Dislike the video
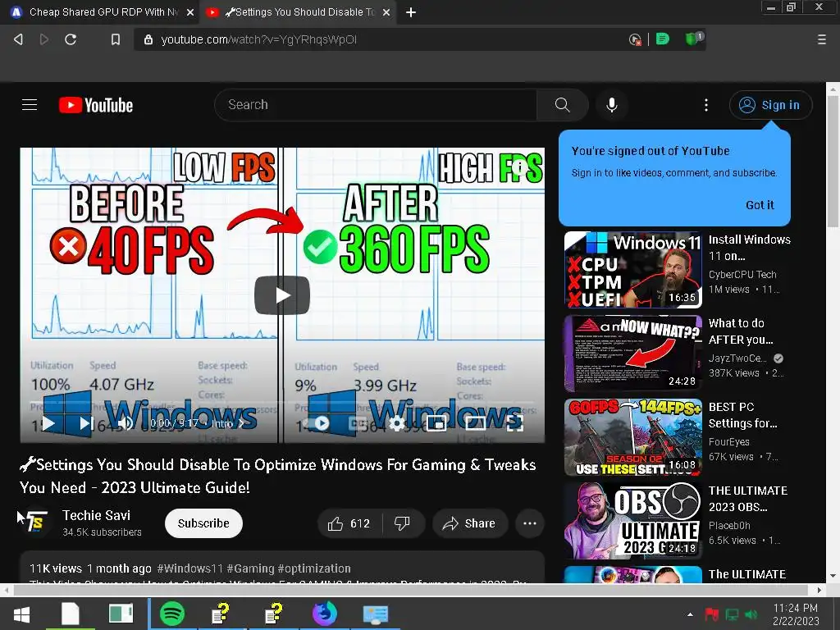Screen dimensions: 840x630 tap(402, 523)
